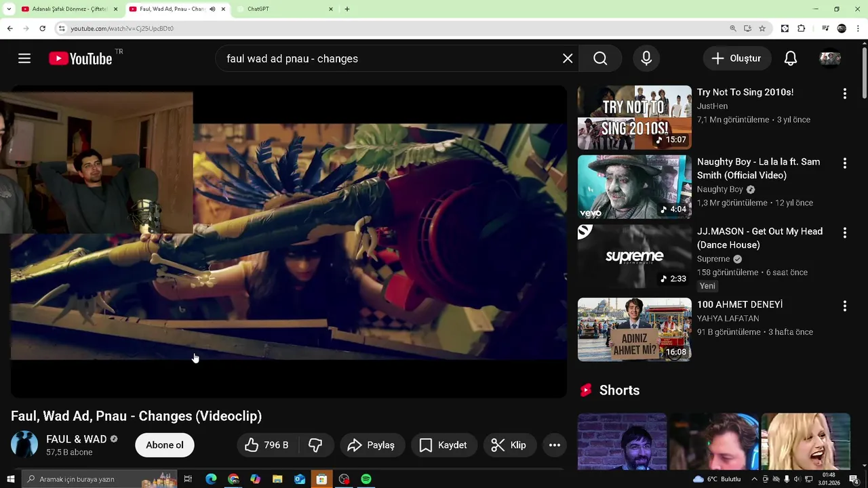Open Chrome media controls icon

(x=825, y=28)
